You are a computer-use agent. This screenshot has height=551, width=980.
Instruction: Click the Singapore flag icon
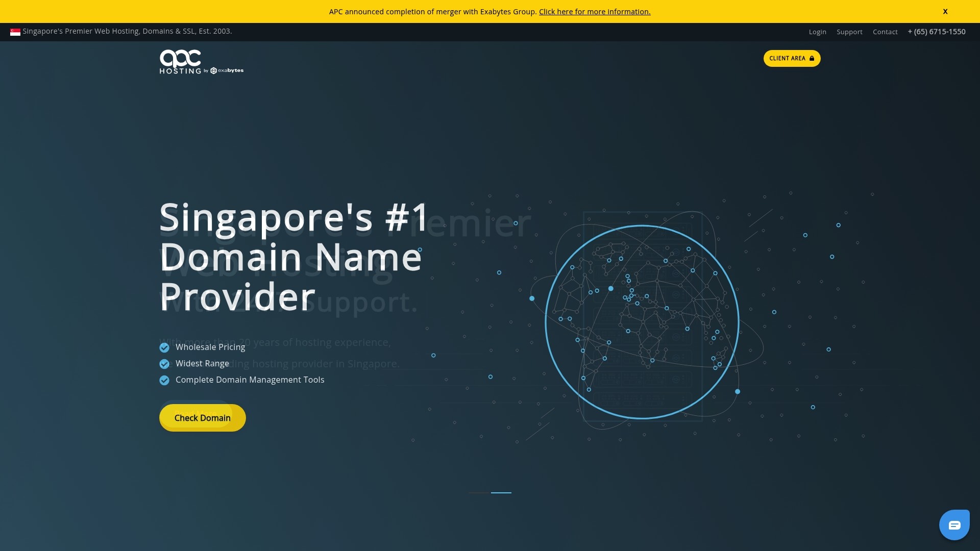click(x=15, y=32)
